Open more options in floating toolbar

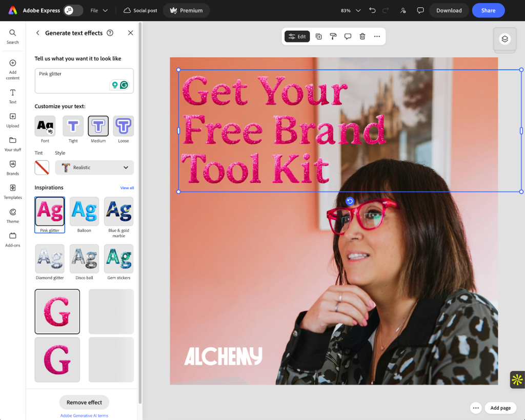tap(377, 36)
